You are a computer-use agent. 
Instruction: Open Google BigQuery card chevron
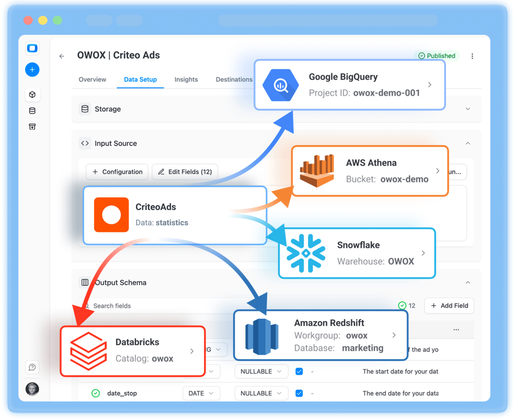[430, 85]
